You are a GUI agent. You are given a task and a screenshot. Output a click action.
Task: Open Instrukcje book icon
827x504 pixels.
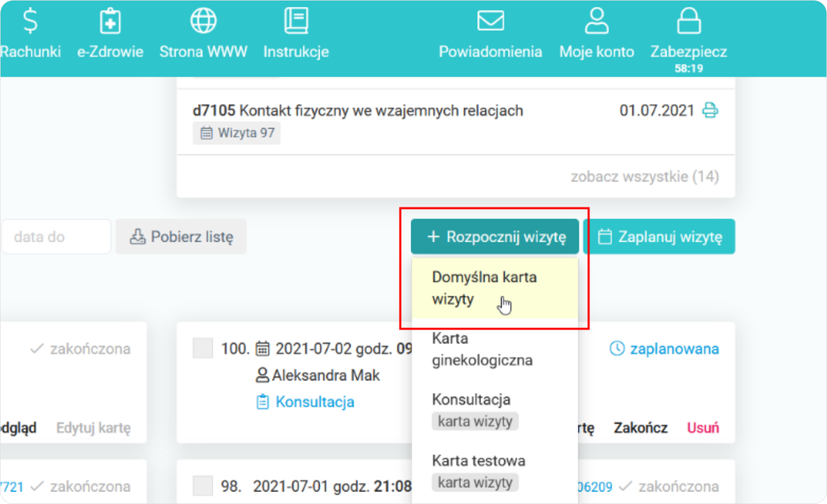296,21
